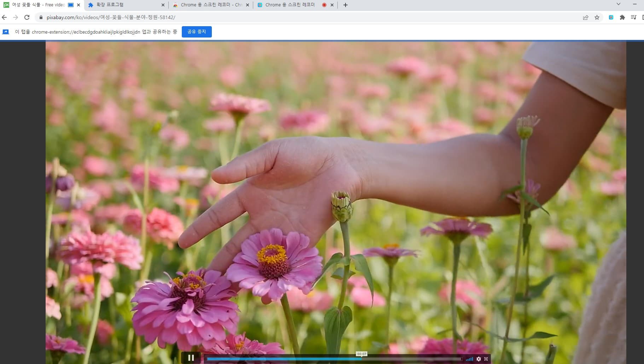Bookmark this Pixabay page with the star
The width and height of the screenshot is (644, 364).
point(597,17)
